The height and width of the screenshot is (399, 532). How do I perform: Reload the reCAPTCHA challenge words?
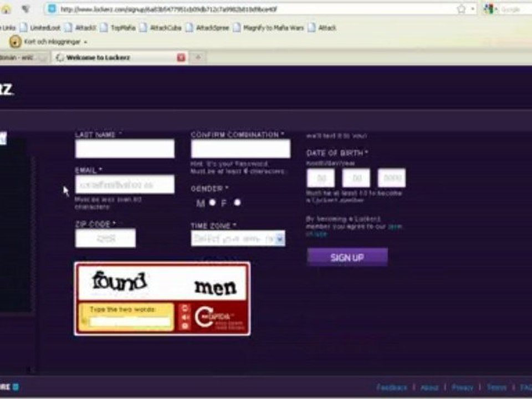[x=185, y=309]
